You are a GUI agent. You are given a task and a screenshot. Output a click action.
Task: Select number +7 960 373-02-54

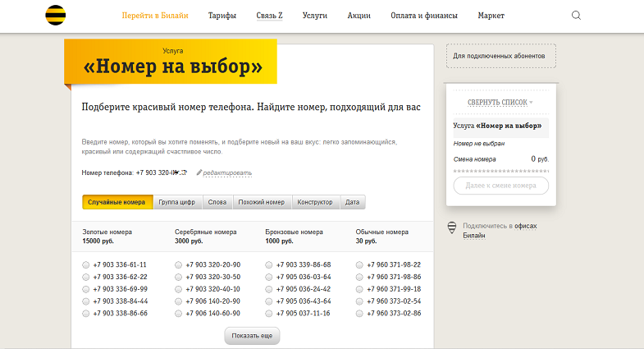359,301
